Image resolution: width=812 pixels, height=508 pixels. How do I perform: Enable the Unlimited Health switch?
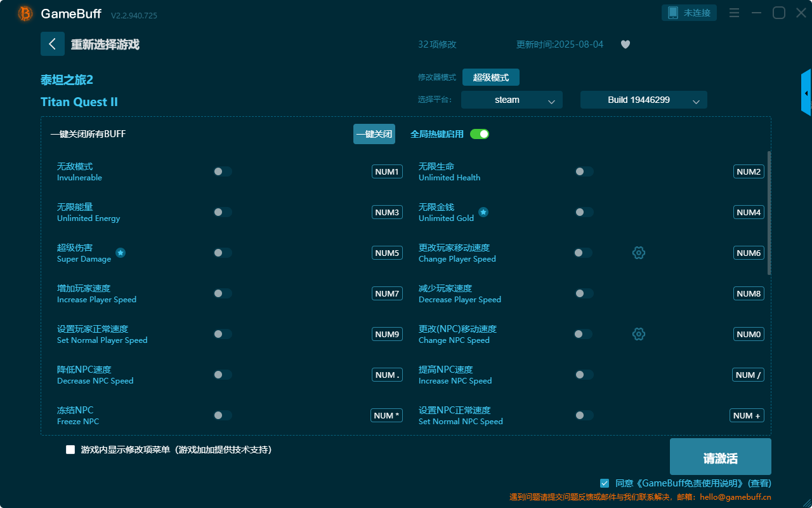point(584,171)
